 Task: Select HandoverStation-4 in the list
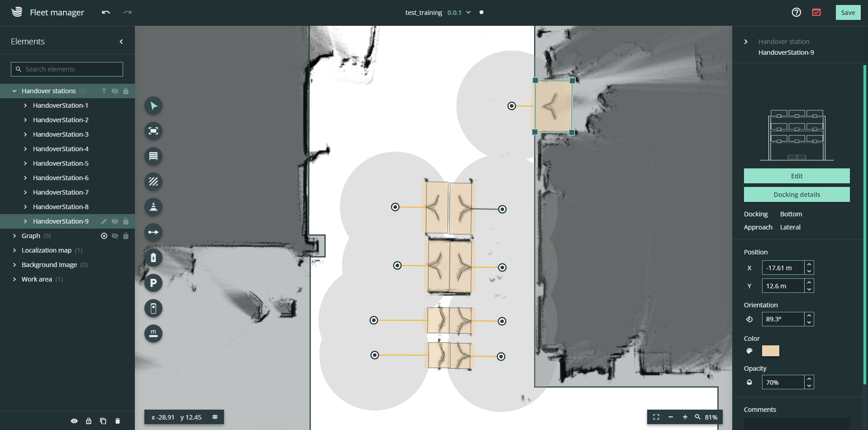pos(61,149)
